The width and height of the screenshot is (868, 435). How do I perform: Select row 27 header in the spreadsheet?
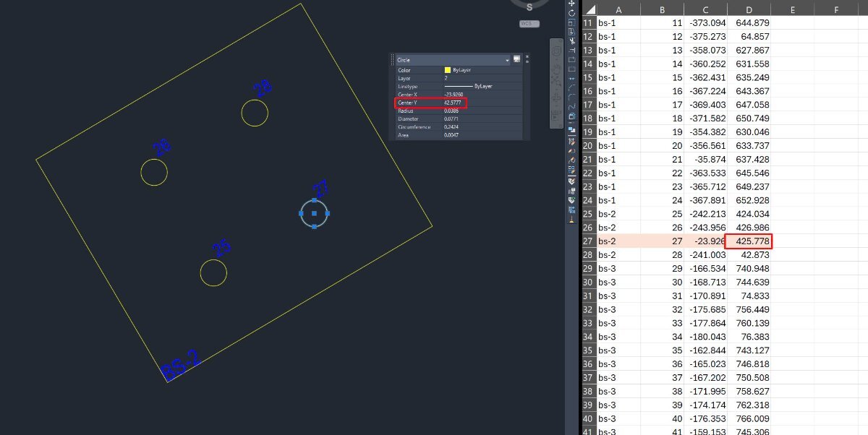tap(587, 241)
